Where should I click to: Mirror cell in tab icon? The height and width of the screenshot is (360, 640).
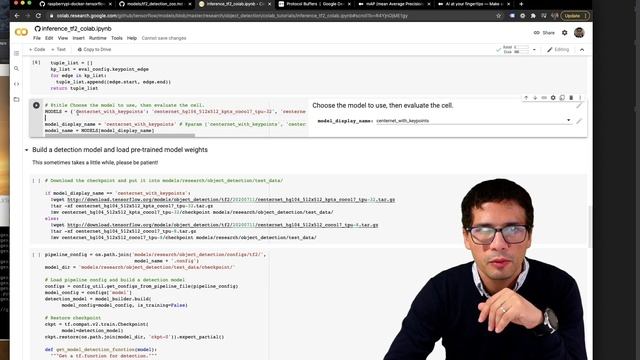[x=562, y=98]
